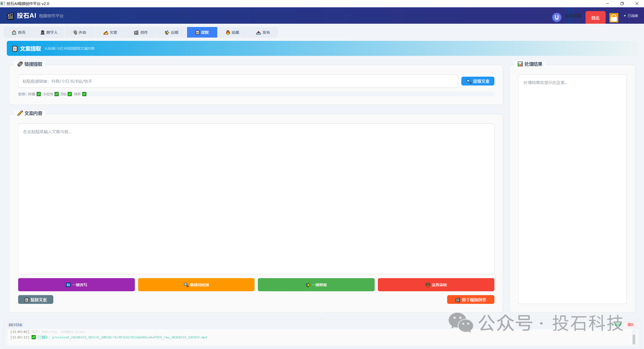Click the green 一键修复 button

pos(316,285)
